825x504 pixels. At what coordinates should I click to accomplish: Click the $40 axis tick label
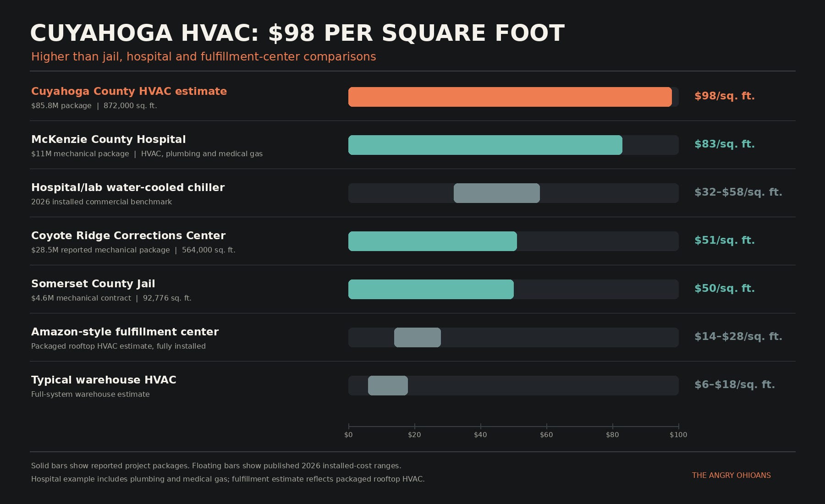point(480,435)
